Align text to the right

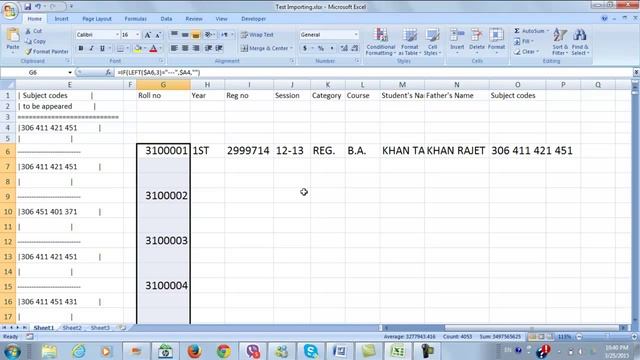point(196,48)
